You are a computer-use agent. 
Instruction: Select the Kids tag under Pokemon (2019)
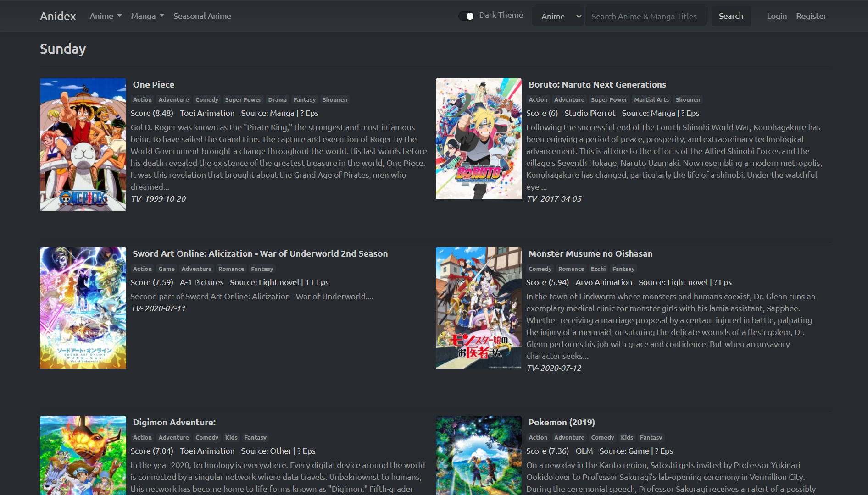(x=627, y=437)
